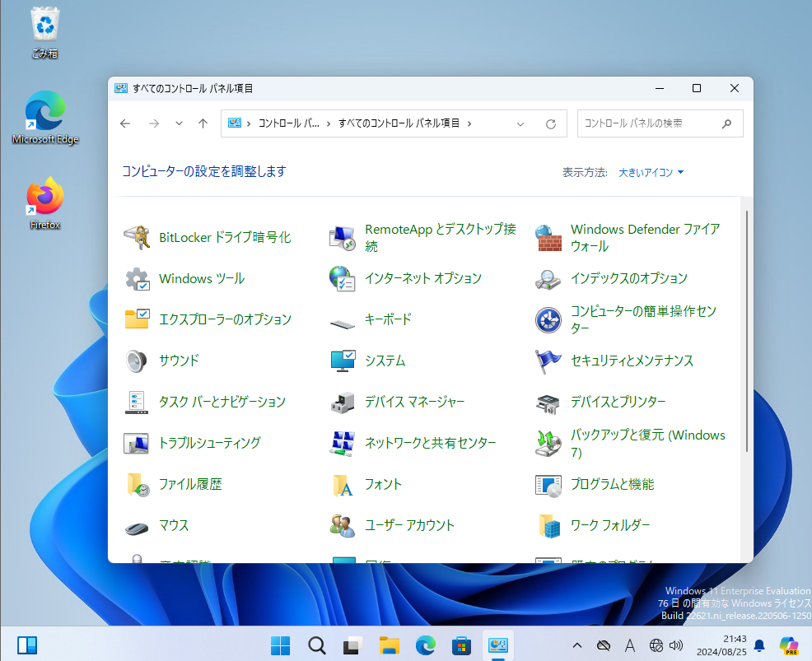
Task: Click the forward navigation arrow
Action: click(154, 123)
